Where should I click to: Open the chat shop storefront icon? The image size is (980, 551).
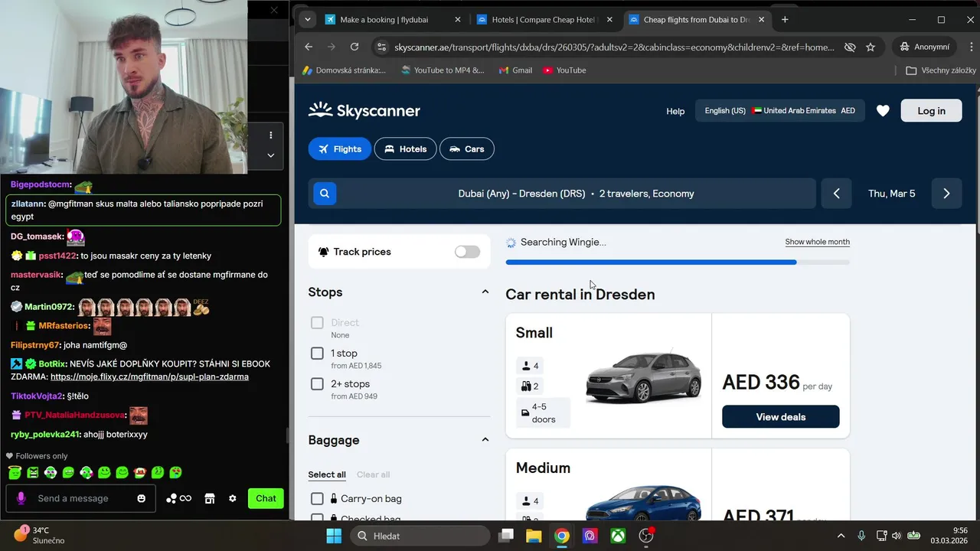pos(210,498)
